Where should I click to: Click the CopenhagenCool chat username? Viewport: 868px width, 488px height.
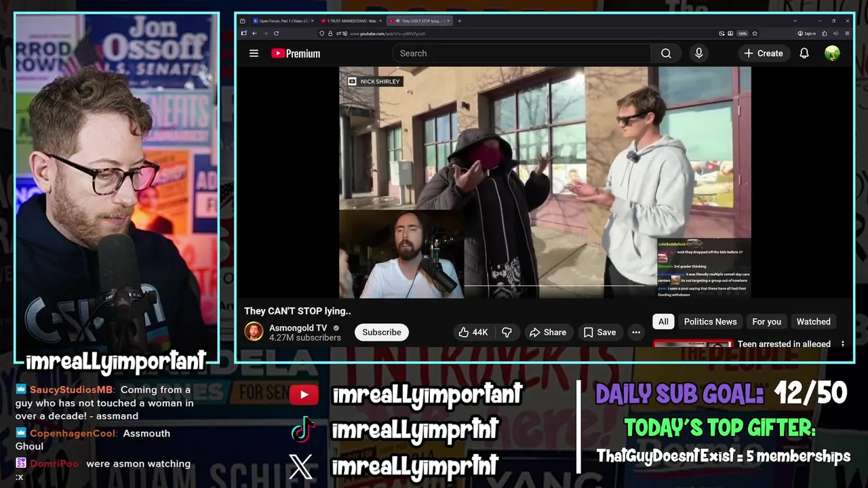pos(73,433)
